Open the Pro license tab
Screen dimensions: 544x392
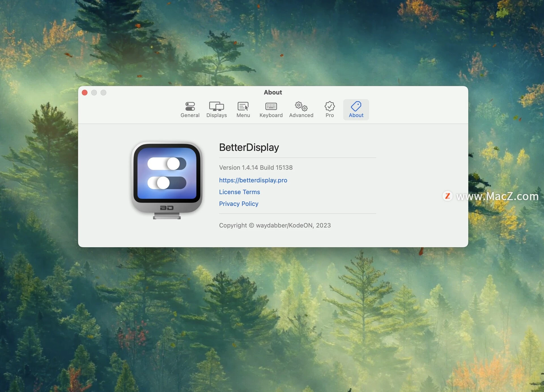click(330, 110)
